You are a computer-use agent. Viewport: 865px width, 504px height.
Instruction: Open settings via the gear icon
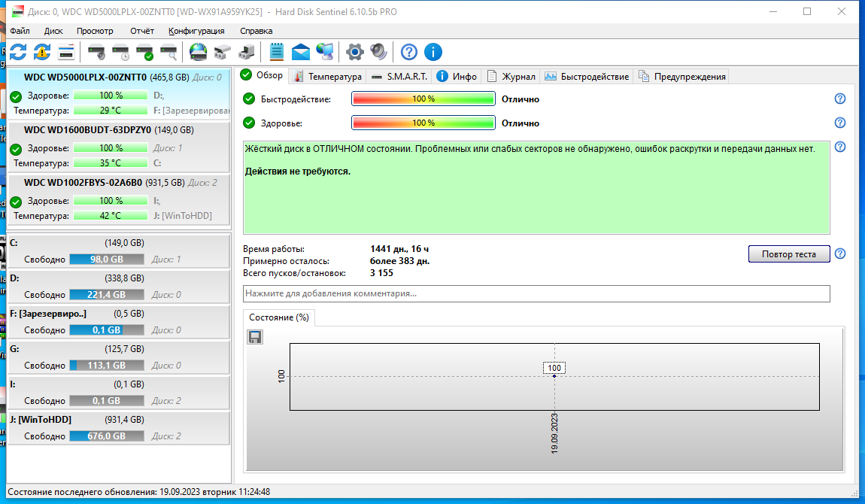tap(355, 53)
